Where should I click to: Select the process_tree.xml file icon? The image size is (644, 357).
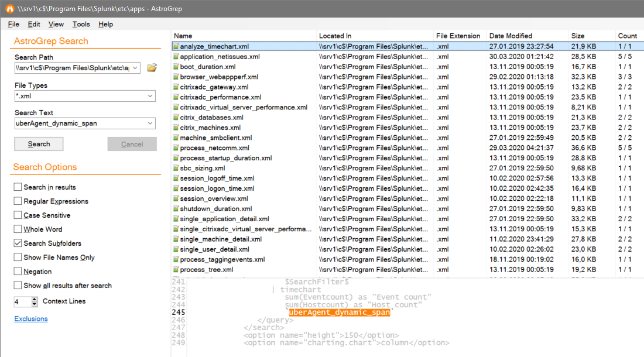tap(176, 270)
